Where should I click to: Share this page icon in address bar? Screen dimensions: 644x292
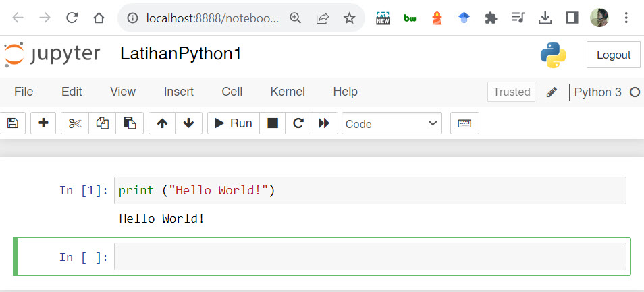click(x=323, y=18)
